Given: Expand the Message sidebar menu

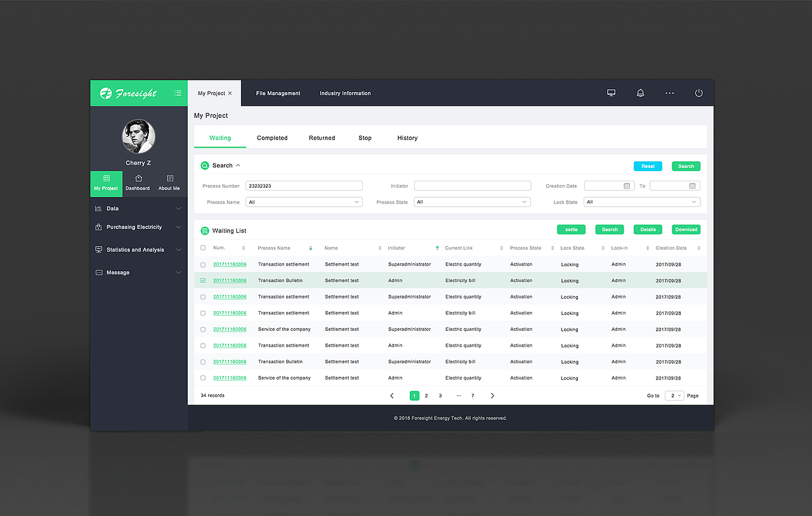Looking at the screenshot, I should pos(179,273).
